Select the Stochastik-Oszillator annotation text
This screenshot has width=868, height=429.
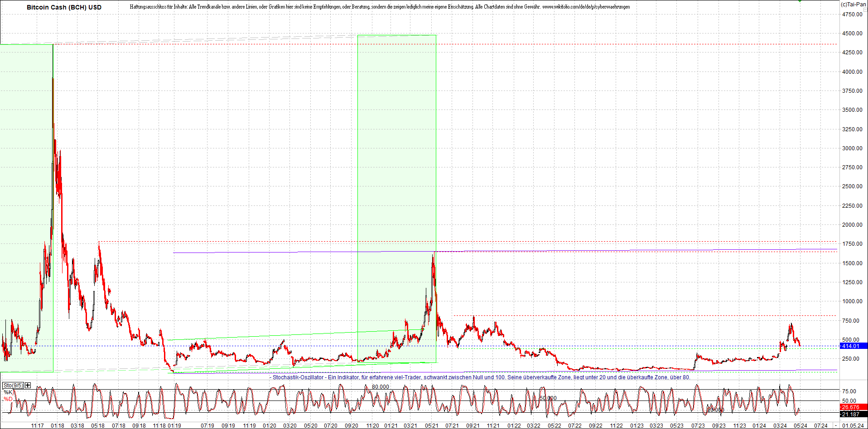tap(480, 377)
